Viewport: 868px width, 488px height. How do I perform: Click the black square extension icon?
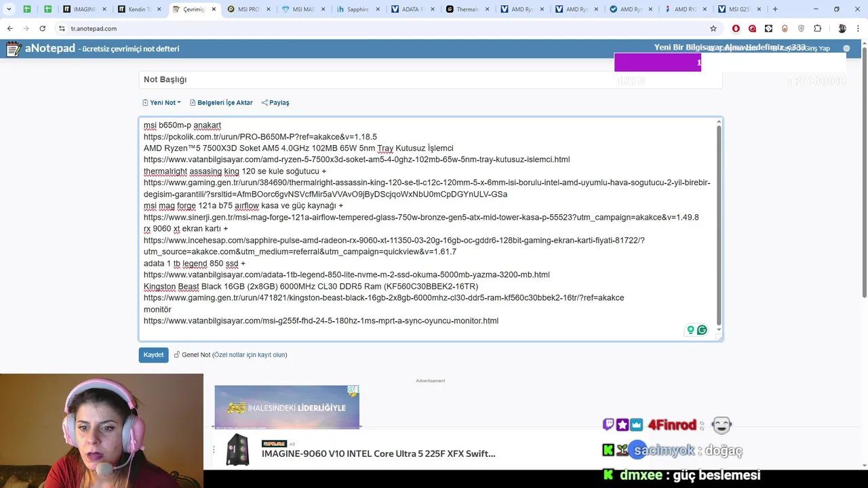tap(768, 28)
